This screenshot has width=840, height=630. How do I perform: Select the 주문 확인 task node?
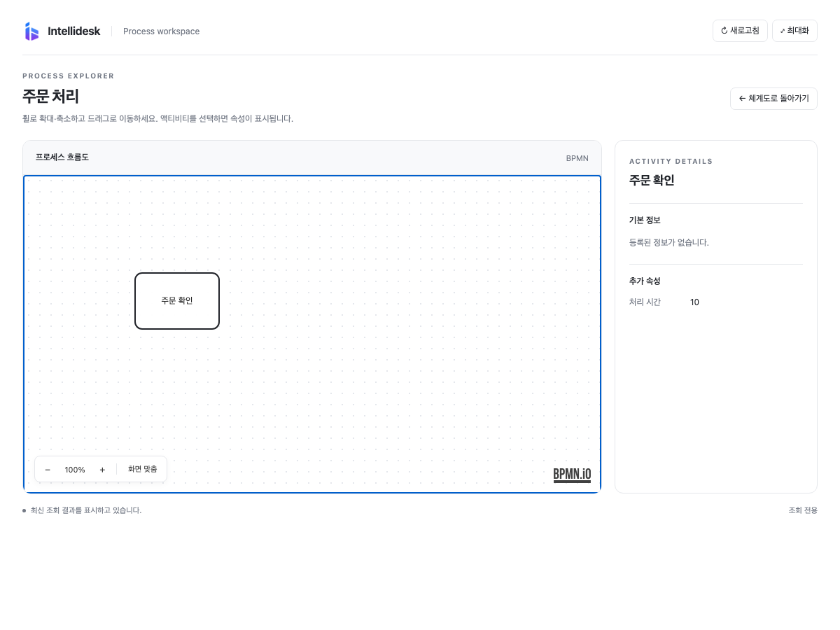click(177, 301)
